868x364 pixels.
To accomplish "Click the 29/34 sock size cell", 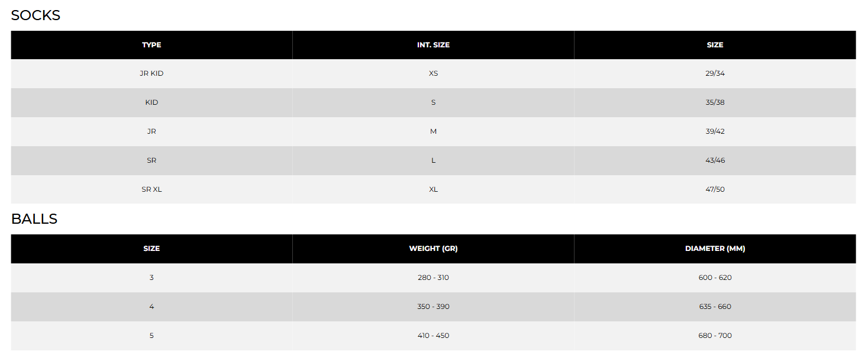I will click(715, 73).
